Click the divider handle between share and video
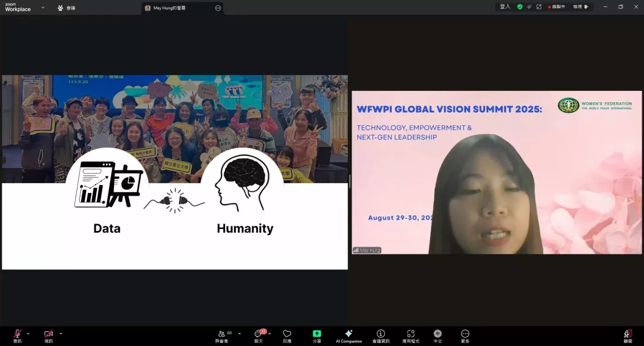644x346 pixels. pyautogui.click(x=350, y=181)
